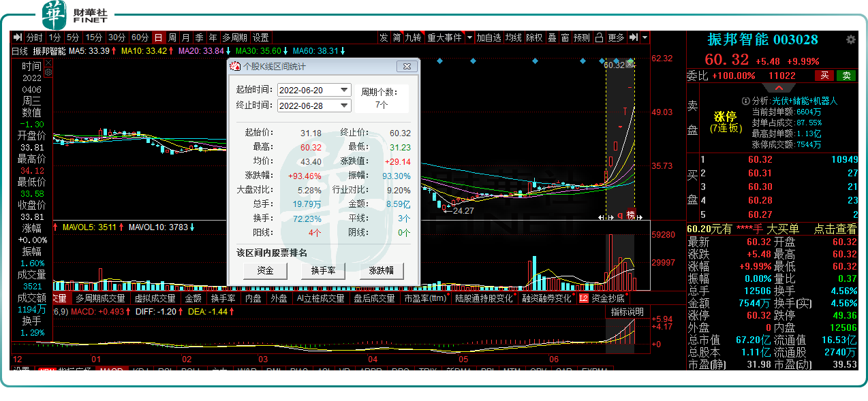Click the 光伏+储能+机器人 analysis link

point(805,100)
